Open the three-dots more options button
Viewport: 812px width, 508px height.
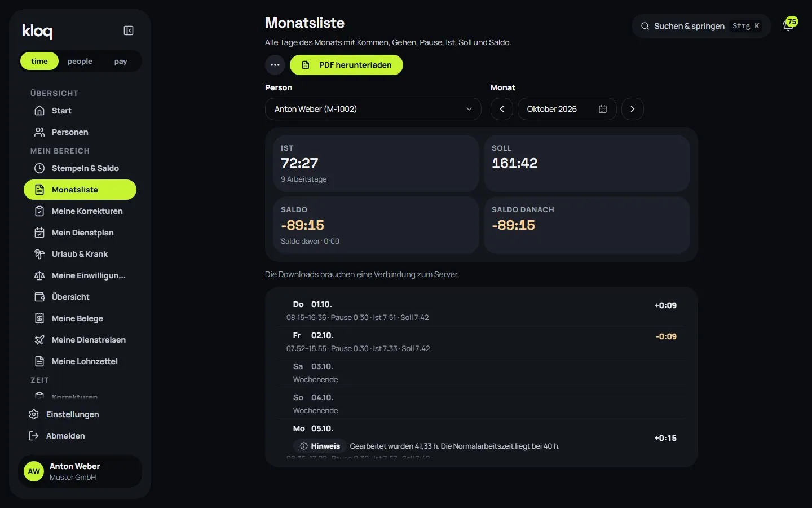tap(275, 65)
